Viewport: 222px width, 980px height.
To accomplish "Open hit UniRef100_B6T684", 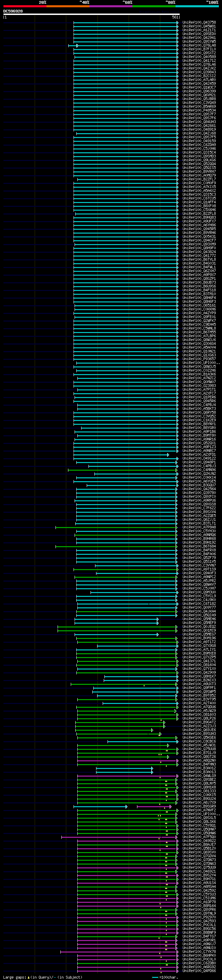I will pyautogui.click(x=199, y=546).
